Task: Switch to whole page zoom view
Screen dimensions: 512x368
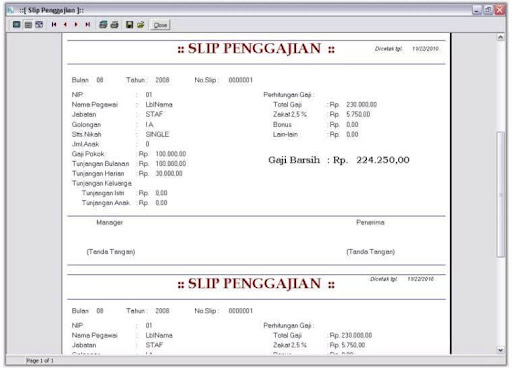Action: point(17,25)
